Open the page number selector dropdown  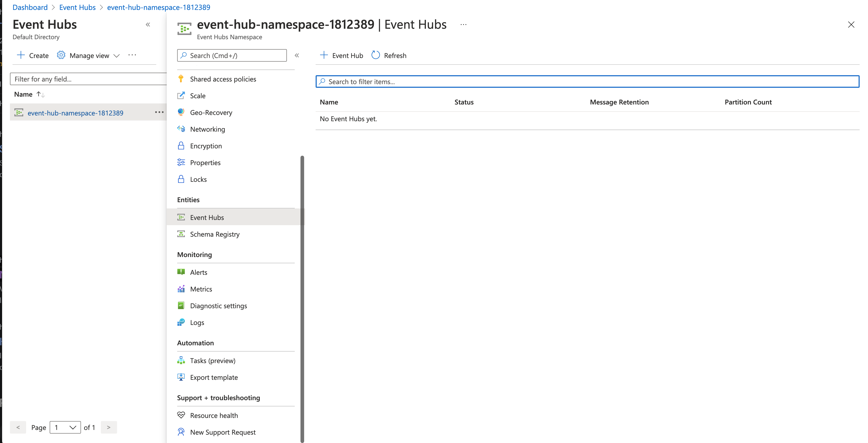[65, 427]
